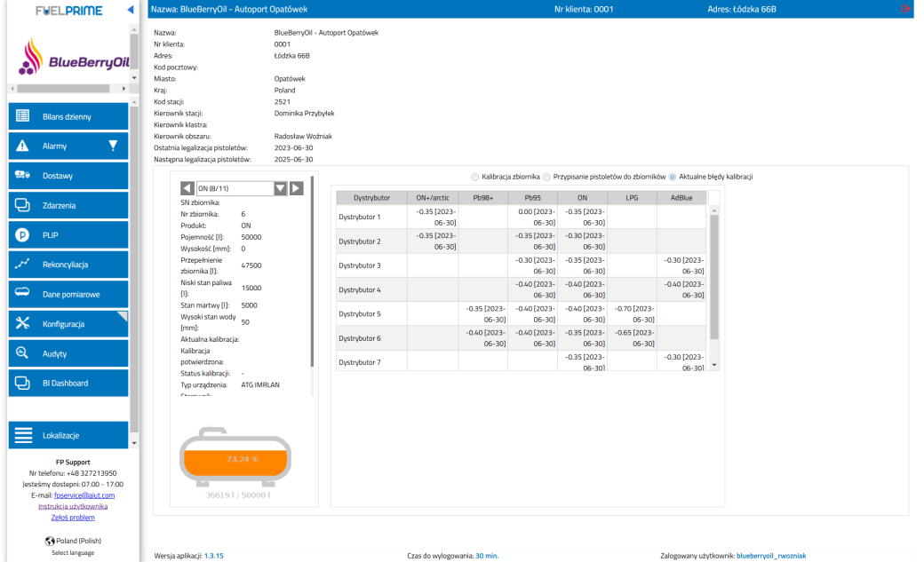The image size is (924, 562).
Task: Click Poland (Polish) language selector
Action: (x=78, y=541)
